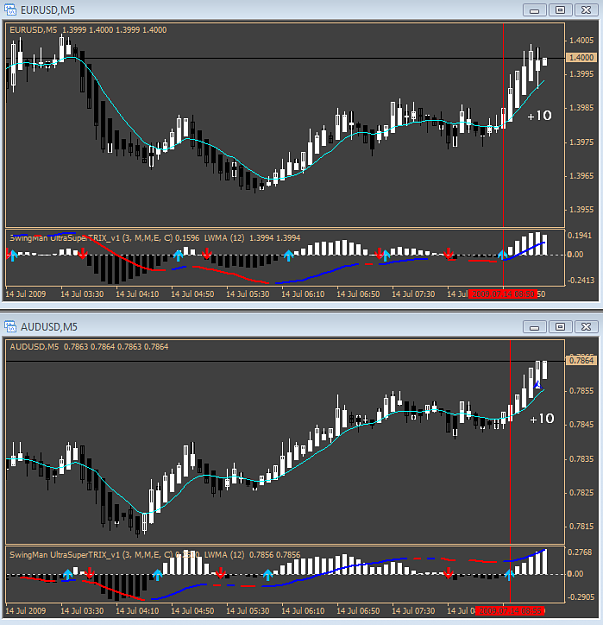Click the red 2009.07.14 08:50 time marker
The height and width of the screenshot is (625, 603).
coord(503,294)
